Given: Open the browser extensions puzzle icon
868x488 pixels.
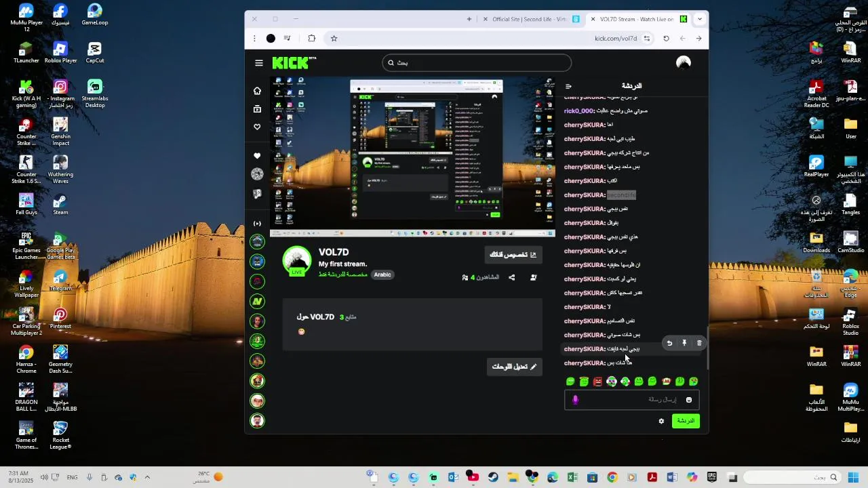Looking at the screenshot, I should pyautogui.click(x=312, y=39).
